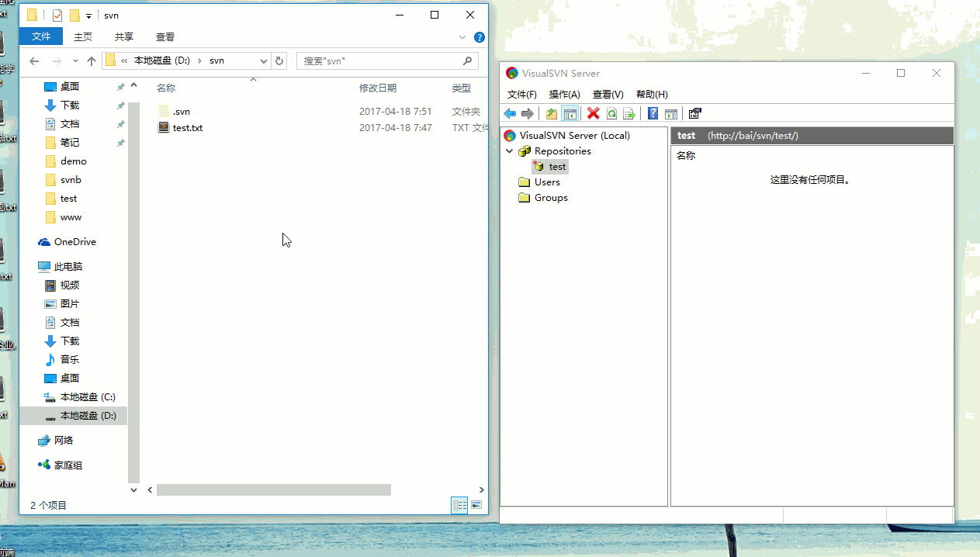This screenshot has width=980, height=557.
Task: Click the Export List icon
Action: 629,114
